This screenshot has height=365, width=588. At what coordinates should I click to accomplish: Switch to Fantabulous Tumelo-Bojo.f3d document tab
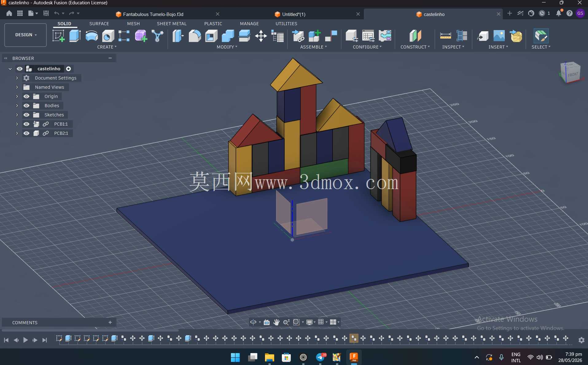click(153, 14)
